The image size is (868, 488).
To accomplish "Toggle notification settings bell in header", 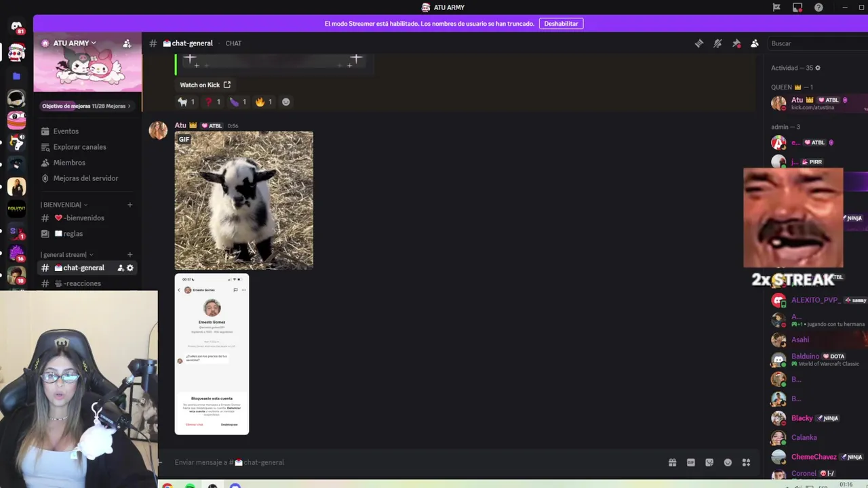I will 717,43.
